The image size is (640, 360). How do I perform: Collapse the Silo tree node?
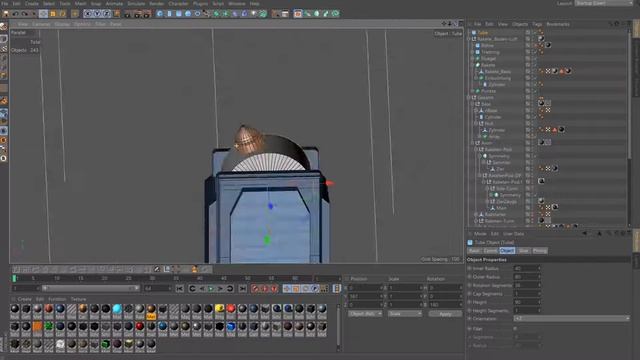click(x=473, y=104)
